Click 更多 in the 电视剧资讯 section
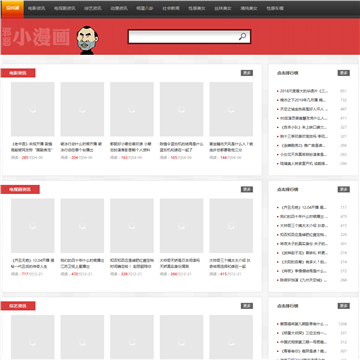 (247, 189)
